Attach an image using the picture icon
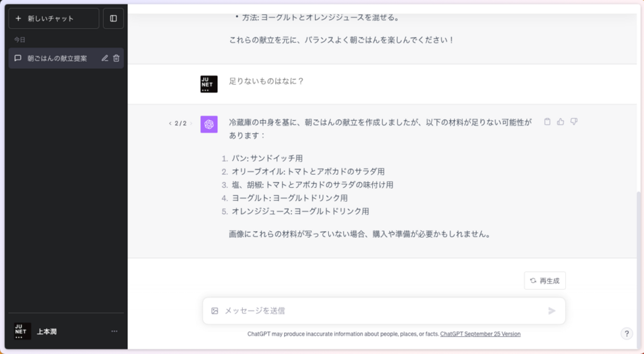This screenshot has height=354, width=644. (215, 311)
